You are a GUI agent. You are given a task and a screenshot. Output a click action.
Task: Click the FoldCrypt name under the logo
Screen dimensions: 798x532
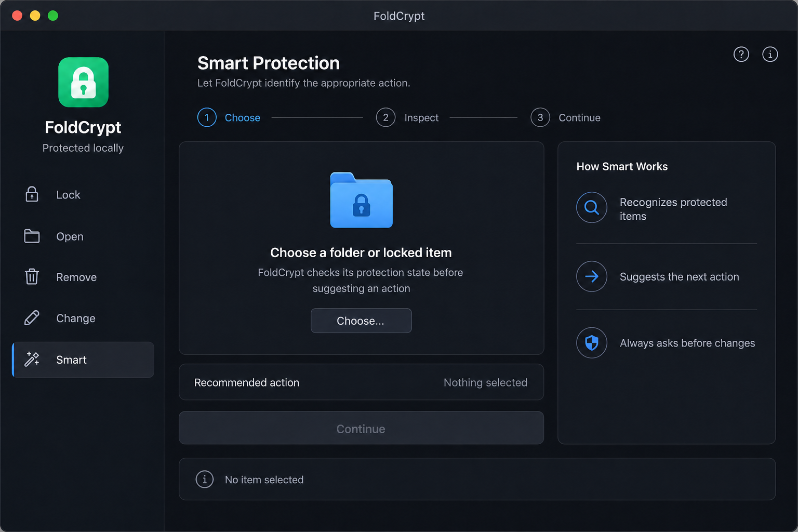tap(83, 127)
